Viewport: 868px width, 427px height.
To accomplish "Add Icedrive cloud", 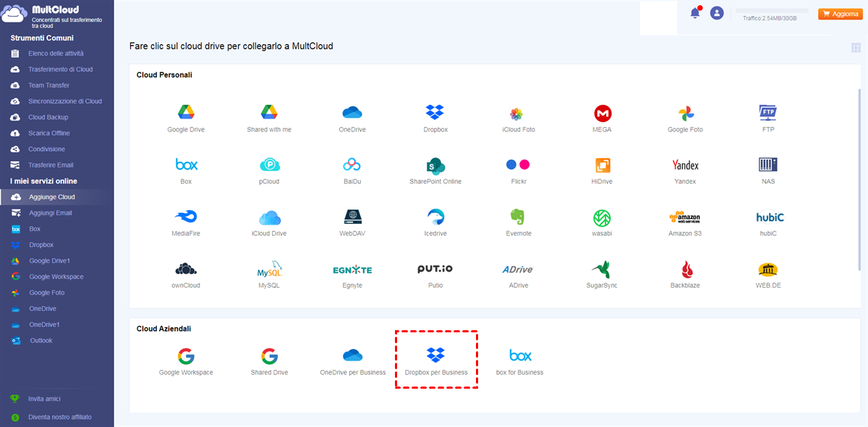I will (435, 217).
